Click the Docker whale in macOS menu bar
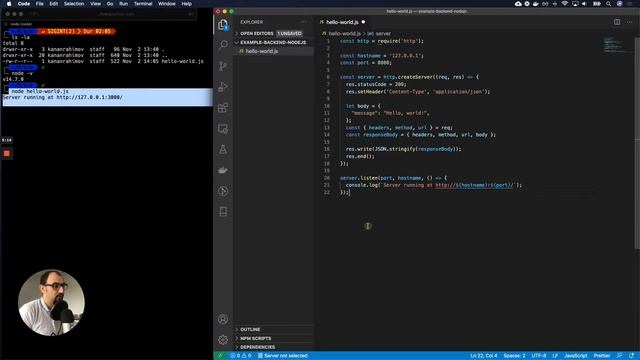 click(536, 4)
